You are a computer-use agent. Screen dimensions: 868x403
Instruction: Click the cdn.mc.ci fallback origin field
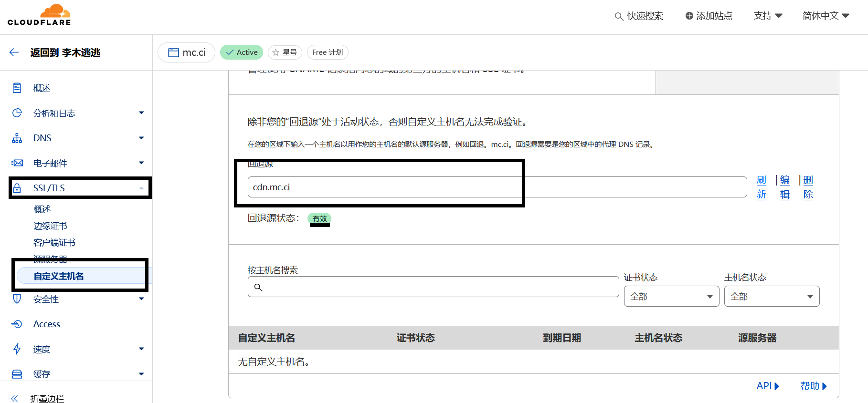[x=497, y=187]
